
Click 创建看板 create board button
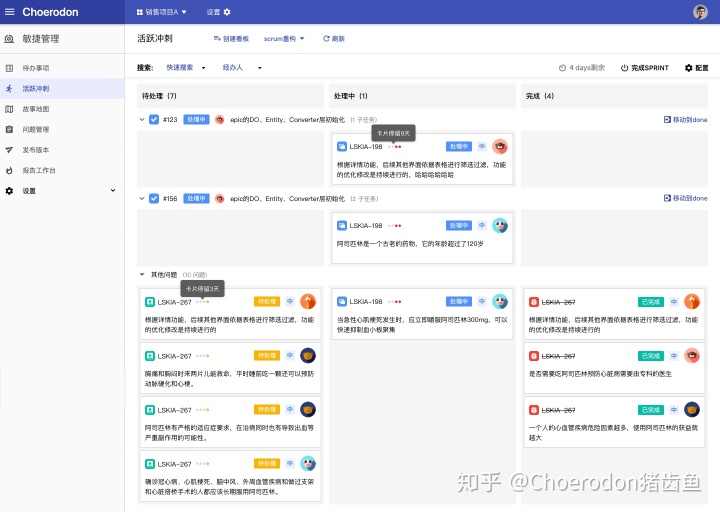tap(231, 39)
